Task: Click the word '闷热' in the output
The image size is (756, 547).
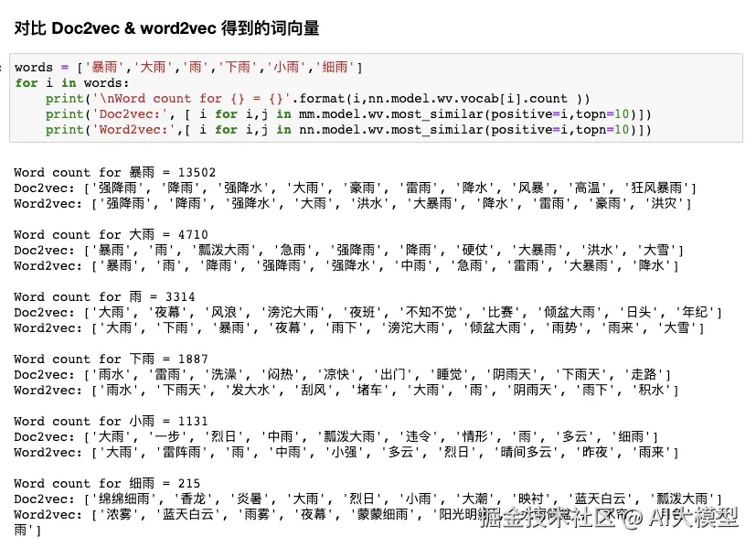Action: pos(280,374)
